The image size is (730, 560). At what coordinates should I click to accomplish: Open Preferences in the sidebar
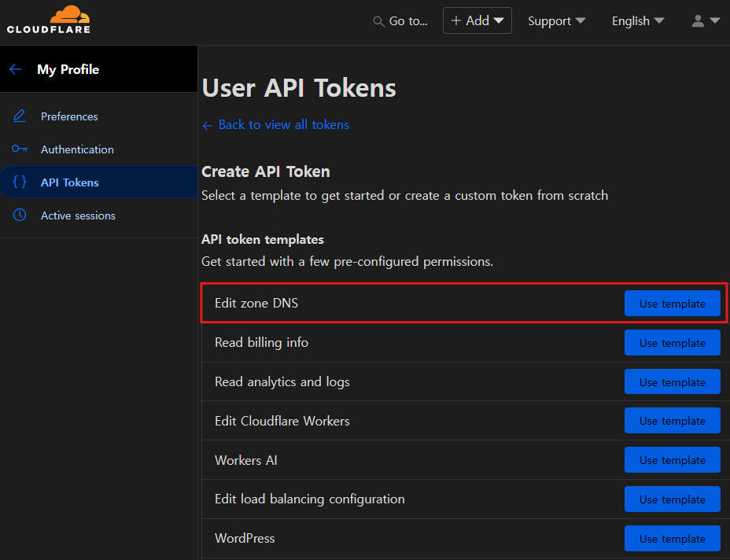pyautogui.click(x=98, y=116)
